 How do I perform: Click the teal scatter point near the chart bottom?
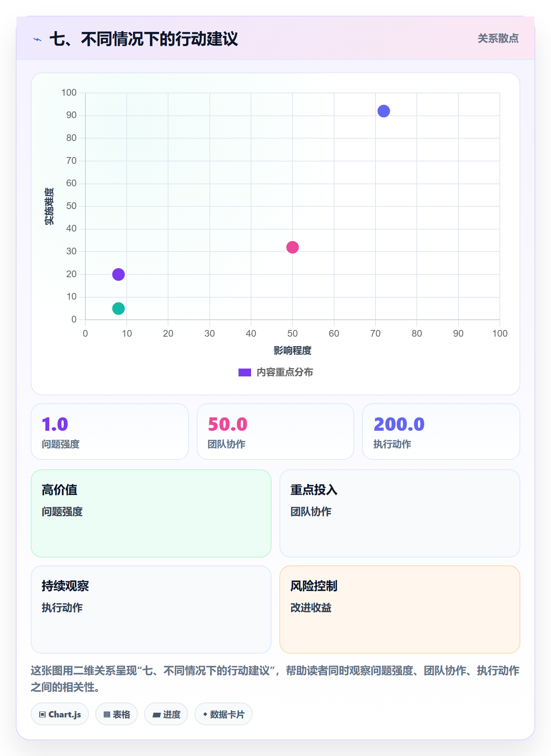pos(118,308)
